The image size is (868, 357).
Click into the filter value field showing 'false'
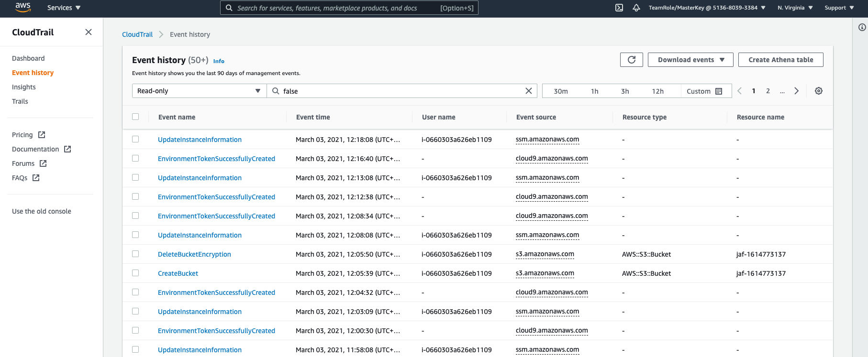pos(402,91)
